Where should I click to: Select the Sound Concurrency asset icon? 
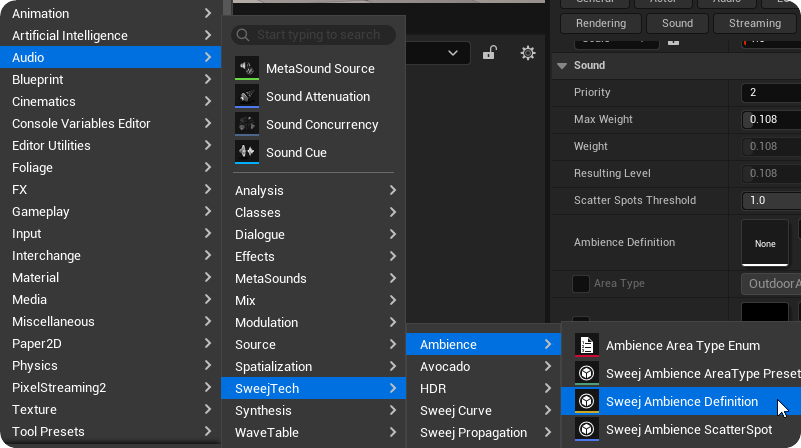point(247,124)
